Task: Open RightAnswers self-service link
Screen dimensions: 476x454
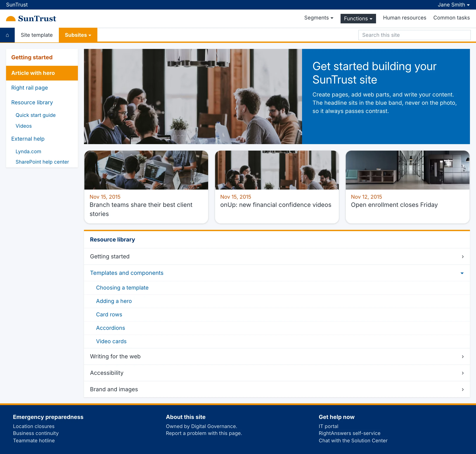Action: (349, 433)
